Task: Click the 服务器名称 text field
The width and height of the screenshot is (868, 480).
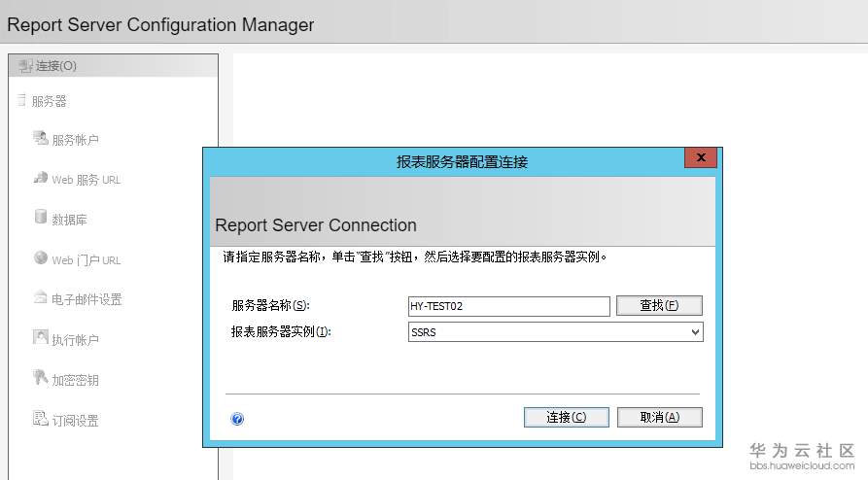Action: [508, 306]
